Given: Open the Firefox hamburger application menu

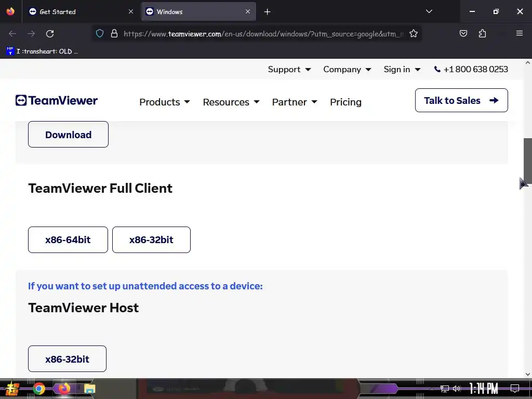Looking at the screenshot, I should point(520,33).
